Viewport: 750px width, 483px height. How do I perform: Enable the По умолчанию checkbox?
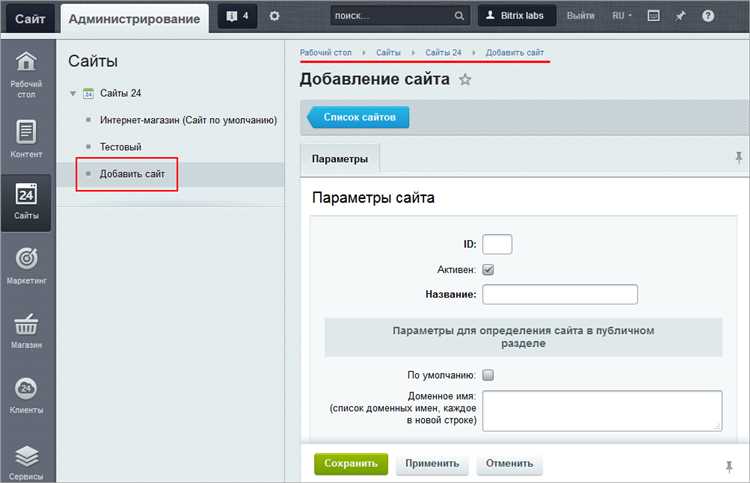pyautogui.click(x=488, y=375)
